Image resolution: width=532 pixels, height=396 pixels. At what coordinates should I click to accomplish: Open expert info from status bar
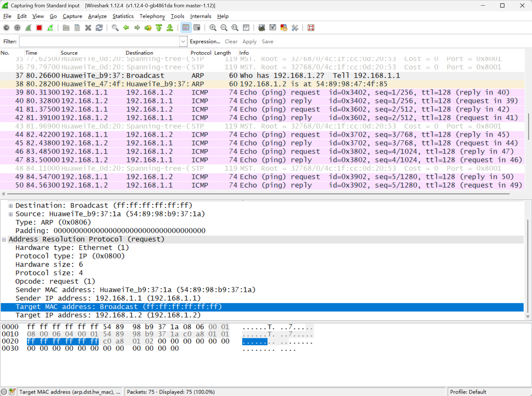tap(4, 392)
